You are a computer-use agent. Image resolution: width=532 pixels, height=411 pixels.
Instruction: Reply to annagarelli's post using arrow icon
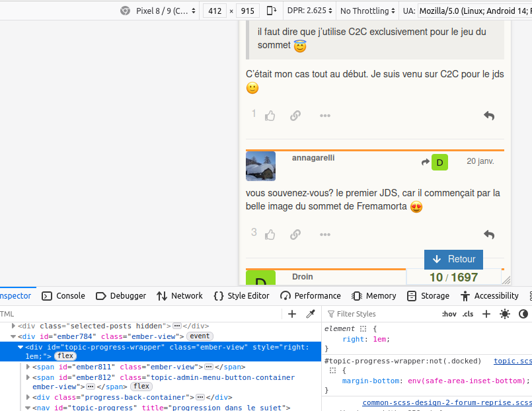coord(489,235)
